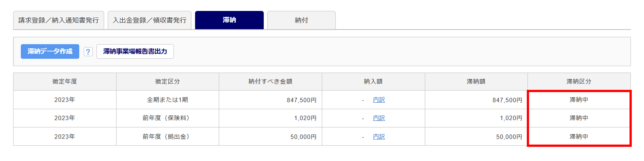
Task: Open 内訳 link for 前年度（拠出金）row
Action: tap(379, 137)
